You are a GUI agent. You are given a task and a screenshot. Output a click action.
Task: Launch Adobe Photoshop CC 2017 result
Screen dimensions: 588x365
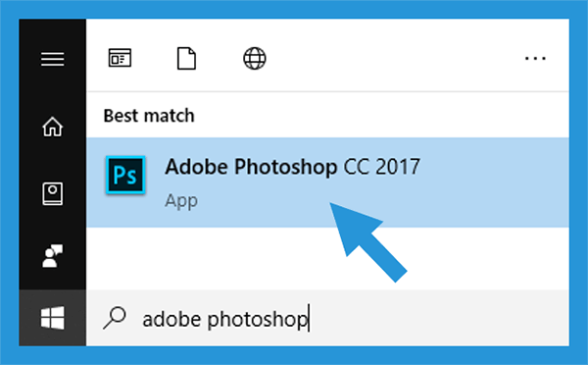327,182
